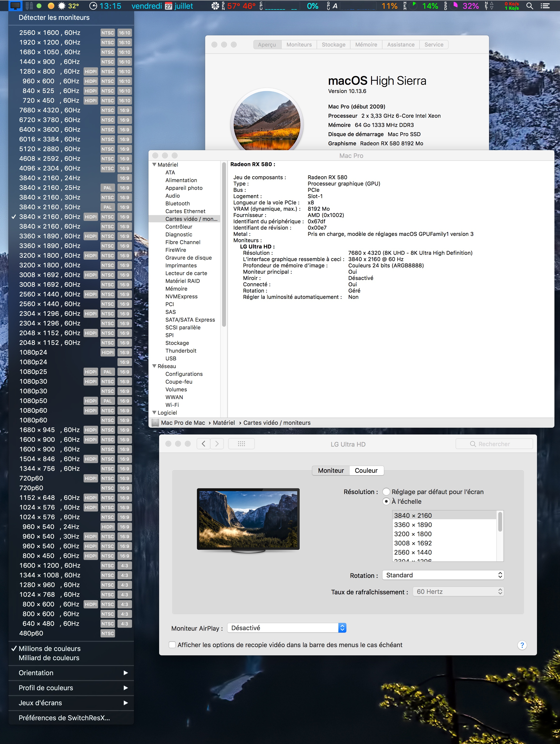Select the scaled "À l'échelle" radio button

click(x=386, y=502)
